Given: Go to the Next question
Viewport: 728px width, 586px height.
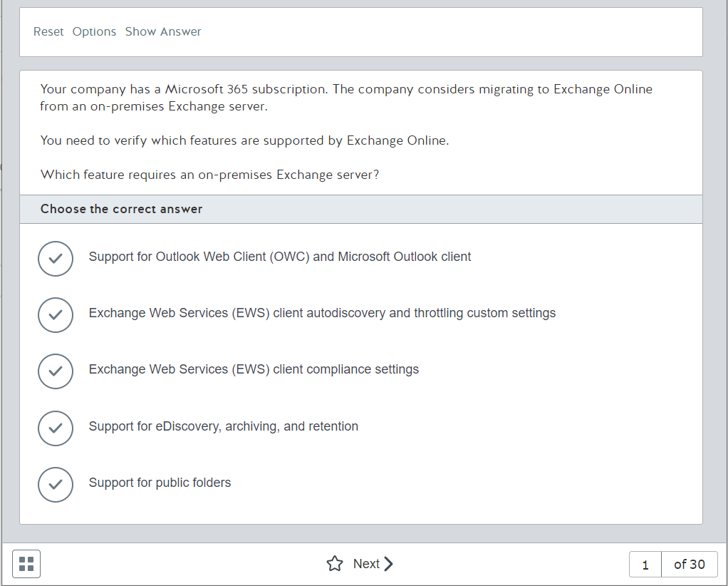Looking at the screenshot, I should click(x=366, y=564).
